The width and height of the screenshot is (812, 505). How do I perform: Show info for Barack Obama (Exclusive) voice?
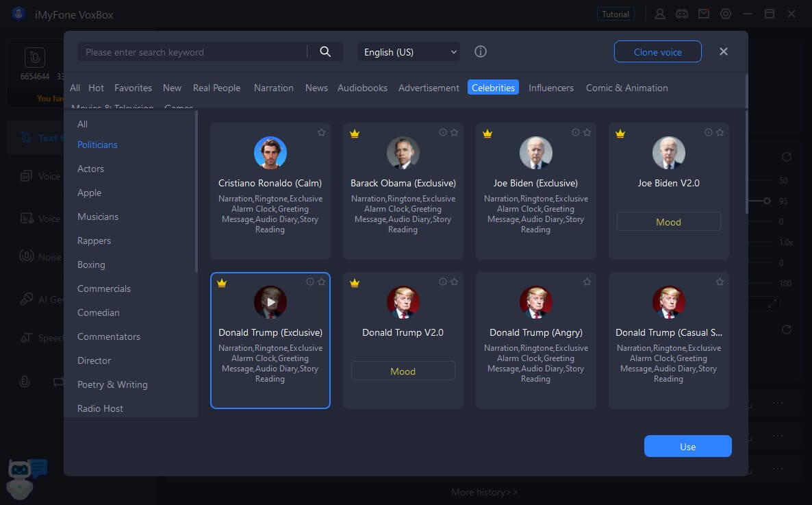point(443,132)
